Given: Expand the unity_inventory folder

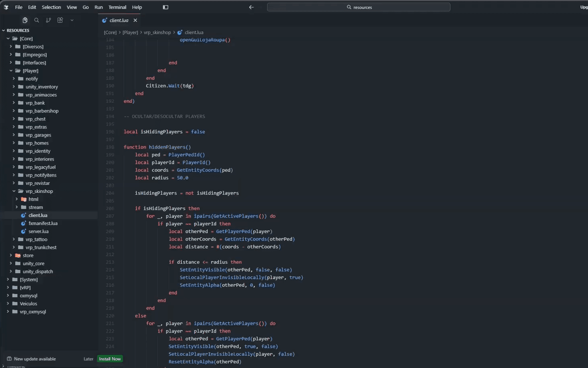Looking at the screenshot, I should point(49,87).
